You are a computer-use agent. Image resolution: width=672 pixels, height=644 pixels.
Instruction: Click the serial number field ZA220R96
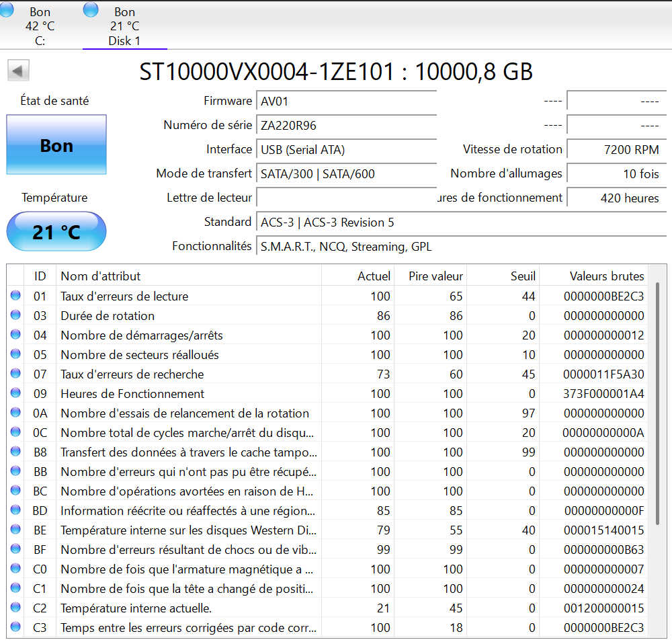346,125
